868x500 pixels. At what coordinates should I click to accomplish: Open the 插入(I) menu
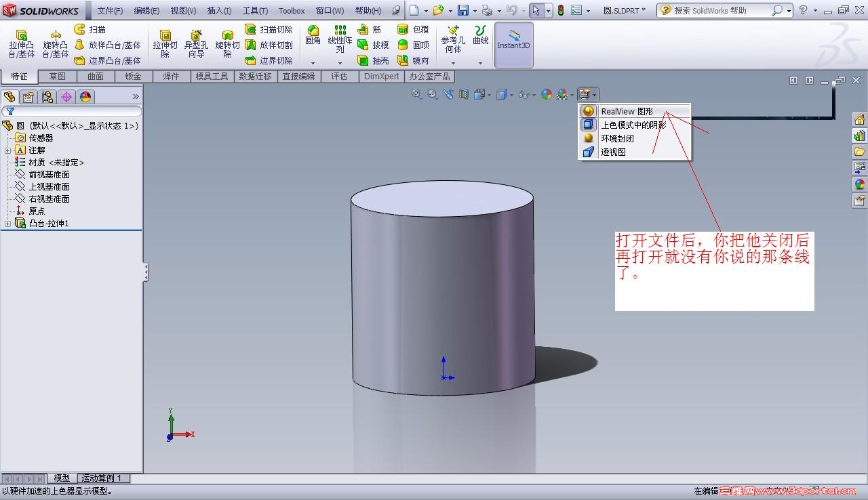(x=218, y=11)
